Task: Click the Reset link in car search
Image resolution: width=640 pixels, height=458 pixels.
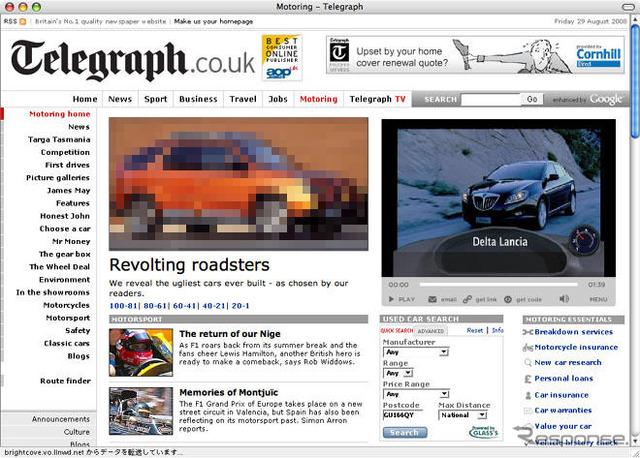Action: pos(475,330)
